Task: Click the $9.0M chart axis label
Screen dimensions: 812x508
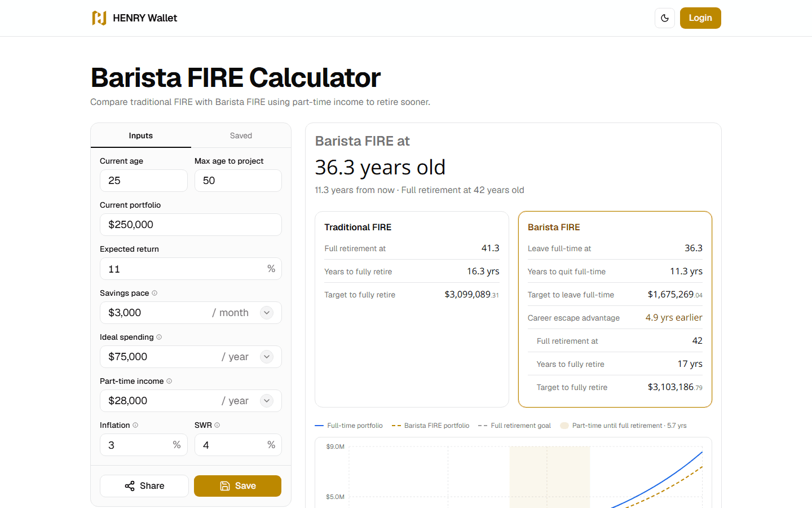Action: pyautogui.click(x=335, y=446)
